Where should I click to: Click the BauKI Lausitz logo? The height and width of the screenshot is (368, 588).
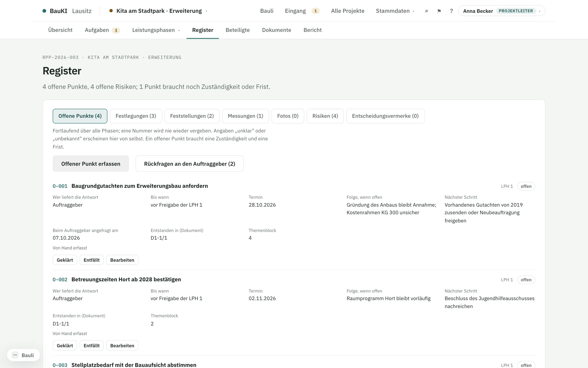67,11
